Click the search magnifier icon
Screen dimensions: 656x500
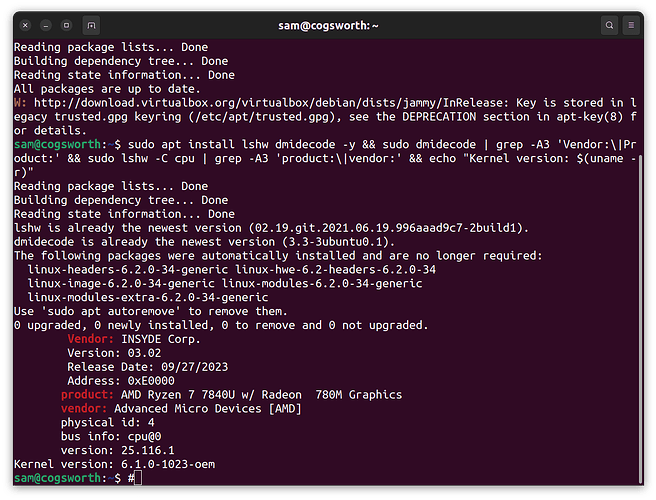click(609, 26)
